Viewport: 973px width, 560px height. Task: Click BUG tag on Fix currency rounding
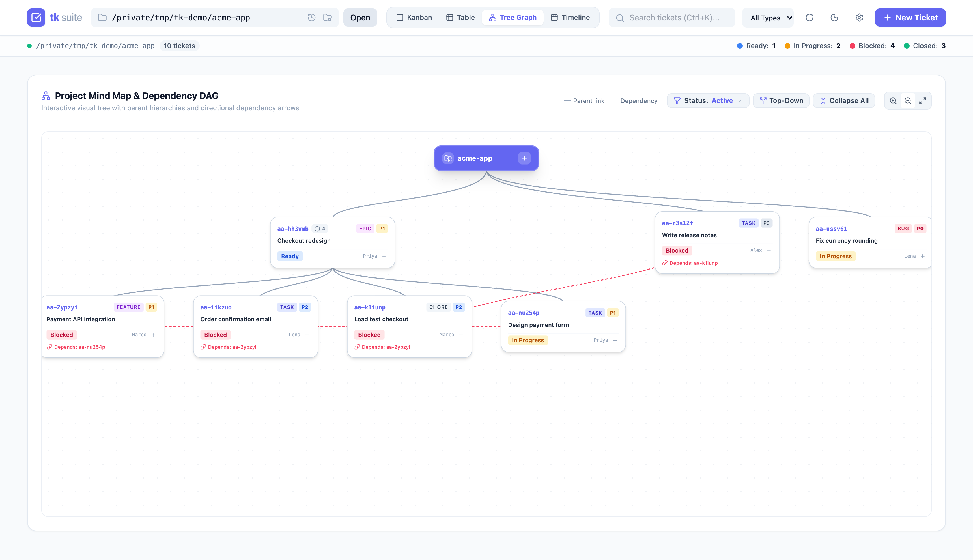point(903,229)
